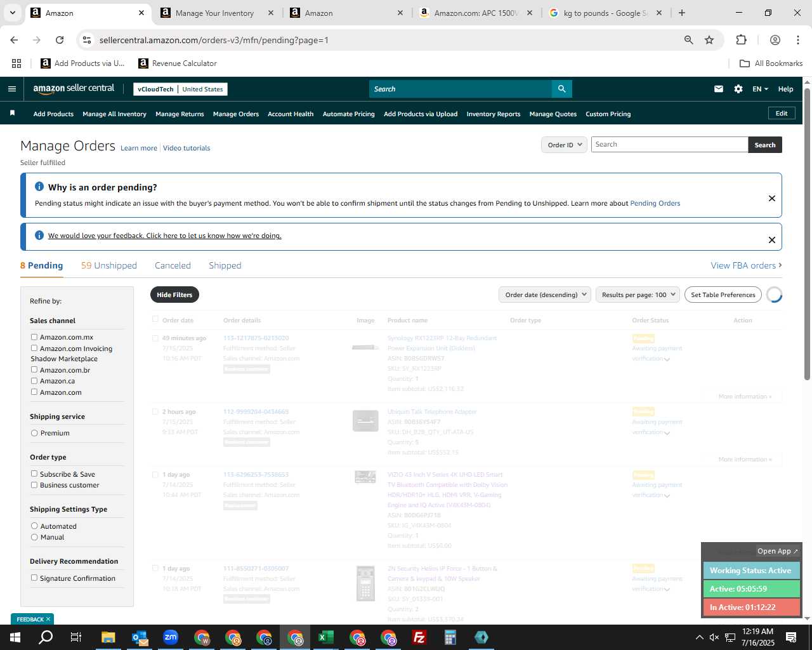Image resolution: width=812 pixels, height=650 pixels.
Task: Dismiss the 'Why is an order pending' banner
Action: [771, 198]
